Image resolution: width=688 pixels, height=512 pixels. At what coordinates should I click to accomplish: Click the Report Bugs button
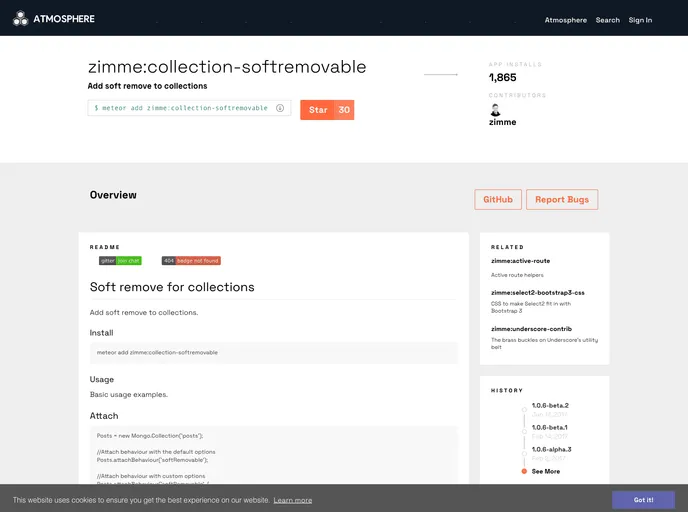click(562, 200)
